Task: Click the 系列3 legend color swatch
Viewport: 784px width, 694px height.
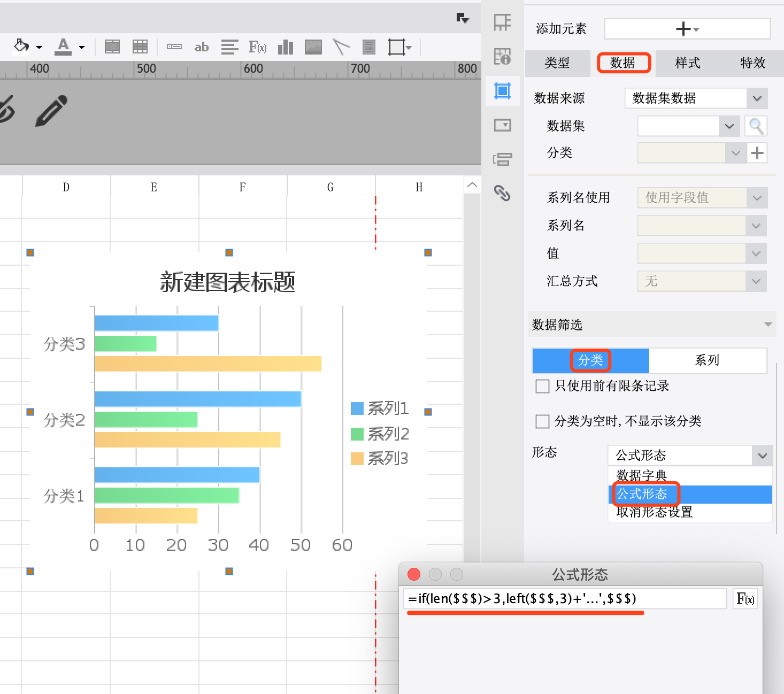Action: 357,459
